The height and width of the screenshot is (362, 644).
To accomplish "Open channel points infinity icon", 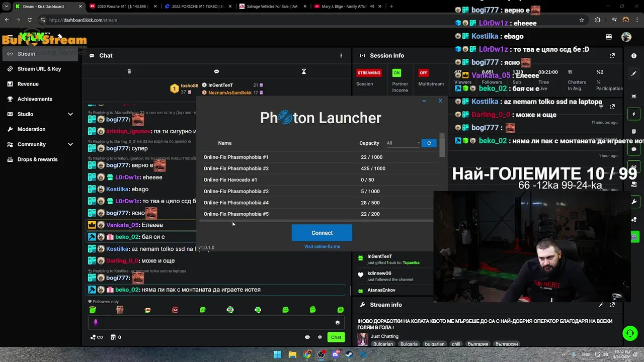I will pos(97,337).
